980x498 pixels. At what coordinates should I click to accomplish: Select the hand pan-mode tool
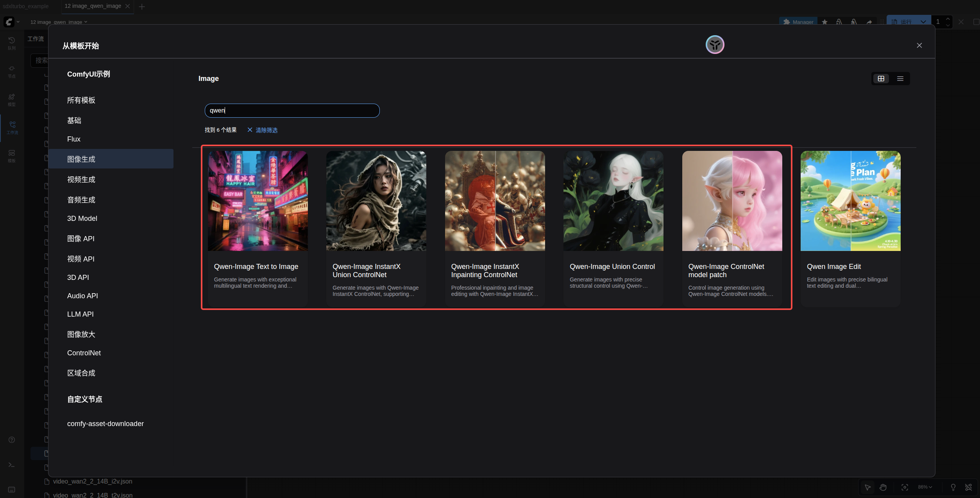click(x=883, y=487)
